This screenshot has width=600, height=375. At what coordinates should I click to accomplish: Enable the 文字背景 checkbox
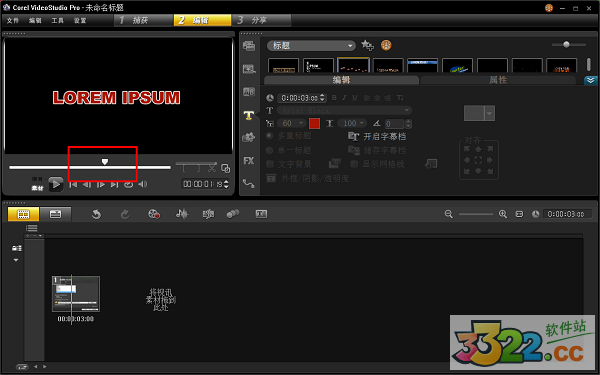pos(270,164)
